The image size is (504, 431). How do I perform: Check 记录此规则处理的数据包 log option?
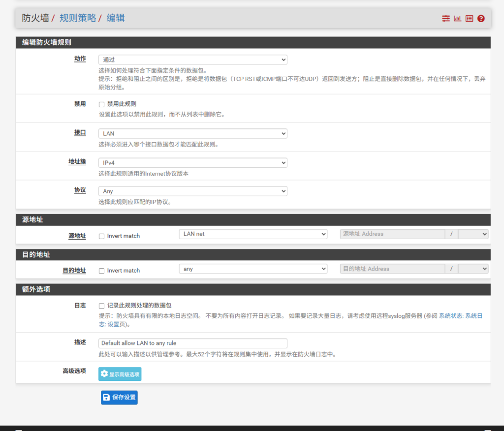pyautogui.click(x=102, y=306)
